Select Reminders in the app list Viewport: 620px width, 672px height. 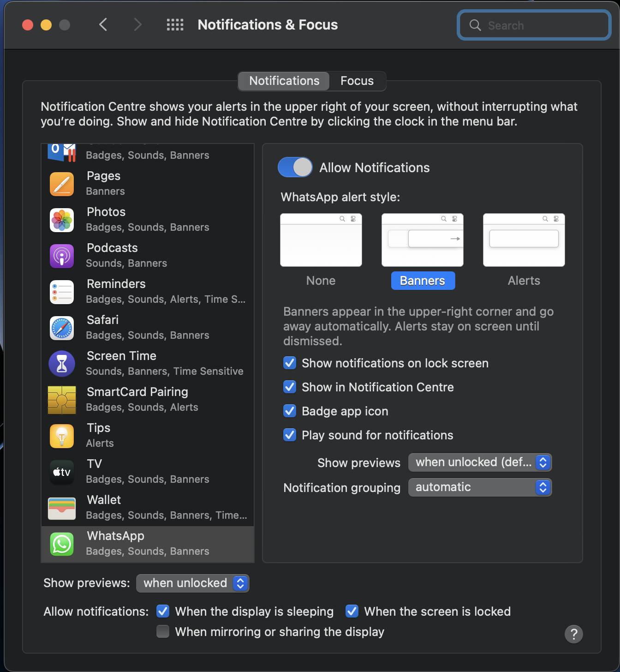(148, 292)
